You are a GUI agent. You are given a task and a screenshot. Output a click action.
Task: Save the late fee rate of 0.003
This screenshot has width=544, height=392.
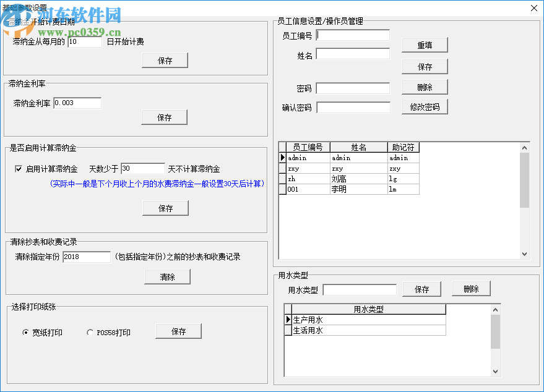(x=164, y=117)
